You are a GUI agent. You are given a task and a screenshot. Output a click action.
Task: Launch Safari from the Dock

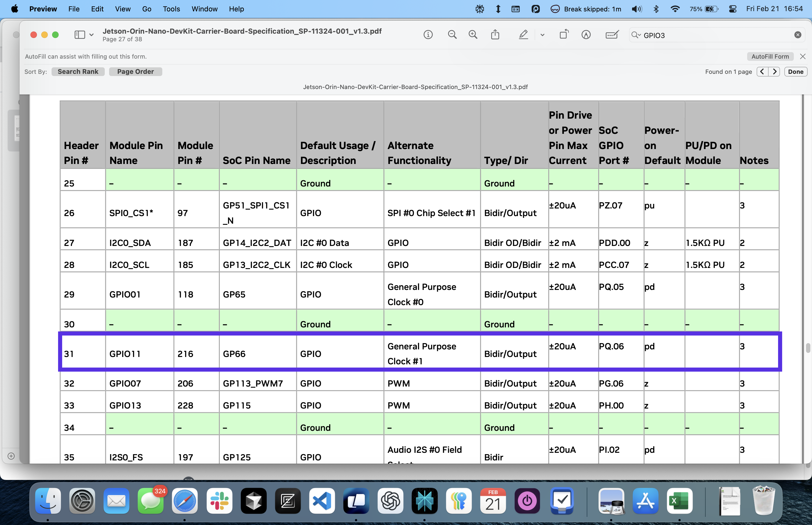[185, 501]
